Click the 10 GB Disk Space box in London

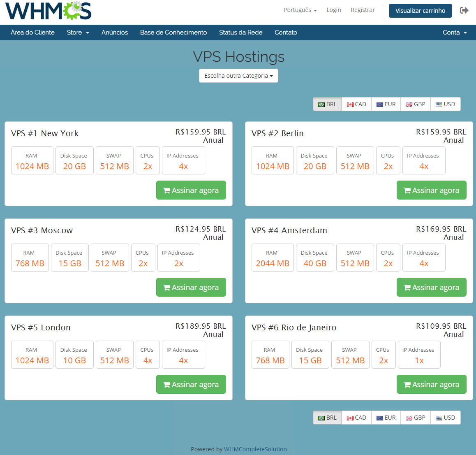tap(74, 355)
